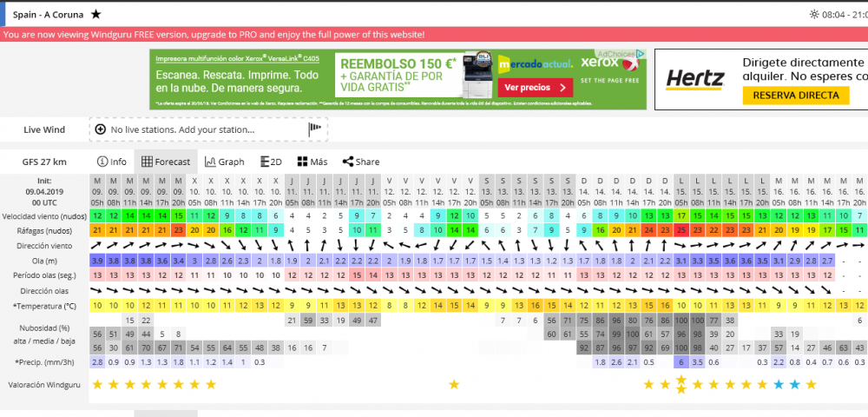This screenshot has width=868, height=417.
Task: Click the sunrise sun icon
Action: click(813, 14)
